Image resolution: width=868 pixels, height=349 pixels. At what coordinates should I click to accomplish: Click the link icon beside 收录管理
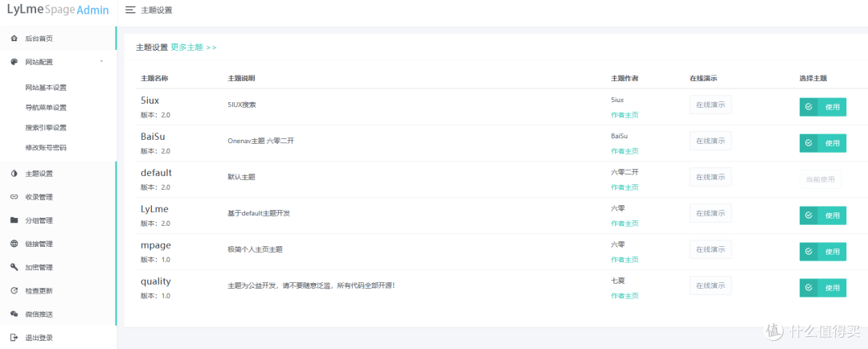[x=14, y=197]
